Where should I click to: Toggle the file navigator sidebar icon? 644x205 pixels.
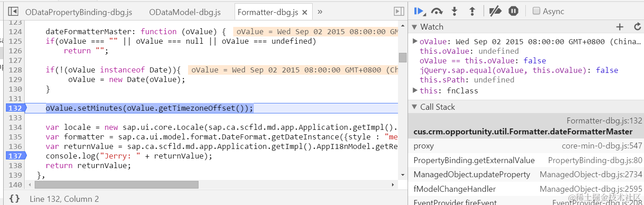[x=13, y=11]
